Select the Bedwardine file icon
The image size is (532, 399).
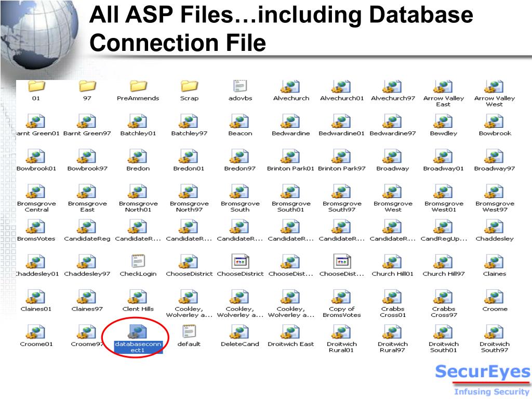tap(291, 122)
